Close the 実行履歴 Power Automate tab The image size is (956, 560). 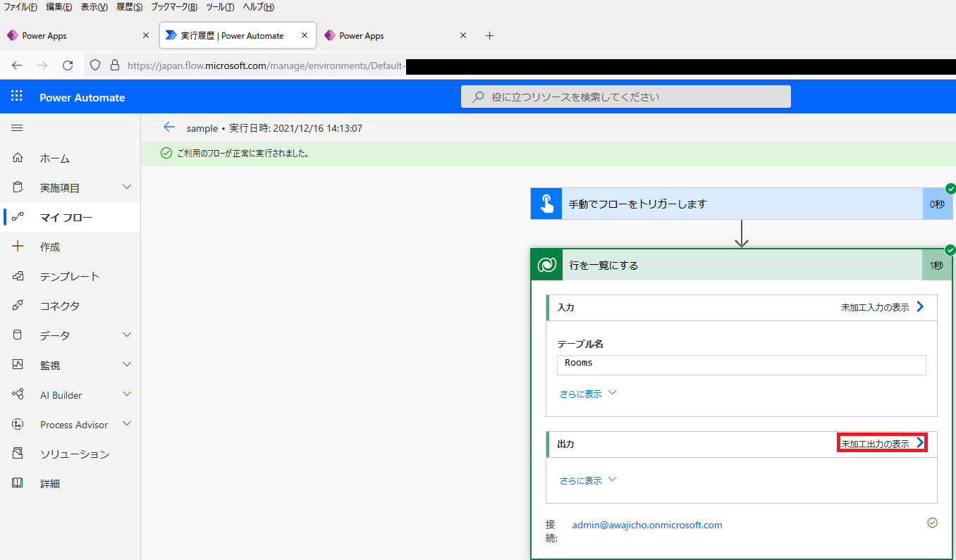coord(305,35)
